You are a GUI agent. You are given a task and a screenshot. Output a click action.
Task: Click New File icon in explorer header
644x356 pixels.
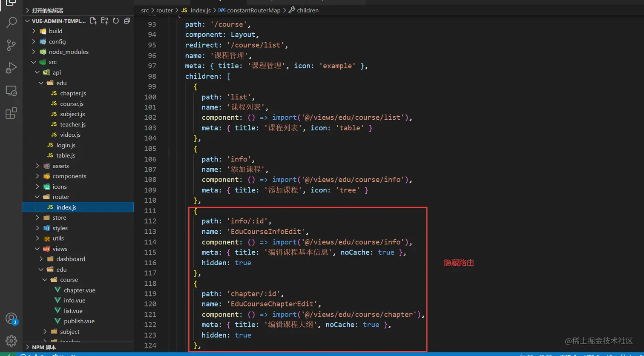tap(93, 20)
